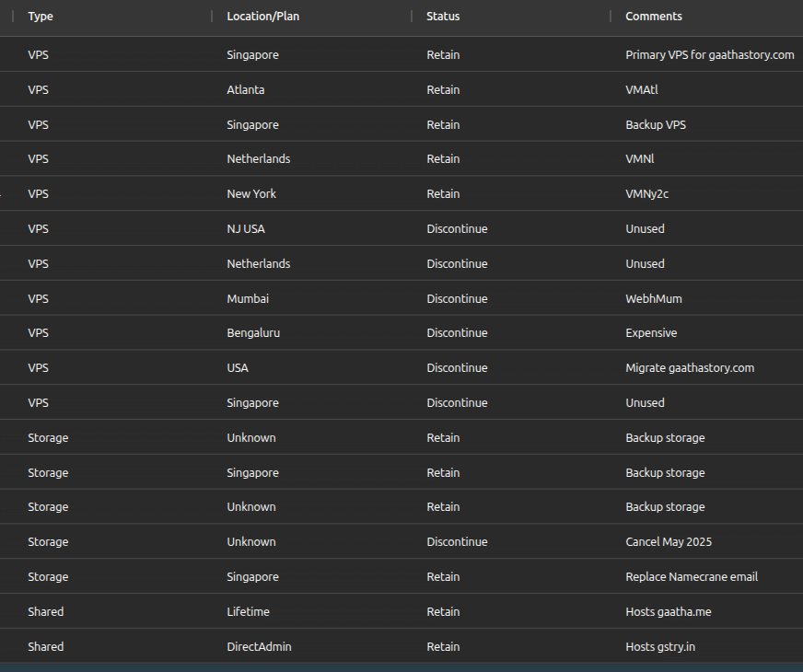The height and width of the screenshot is (672, 803).
Task: Click Retain status in the New York row
Action: 443,194
